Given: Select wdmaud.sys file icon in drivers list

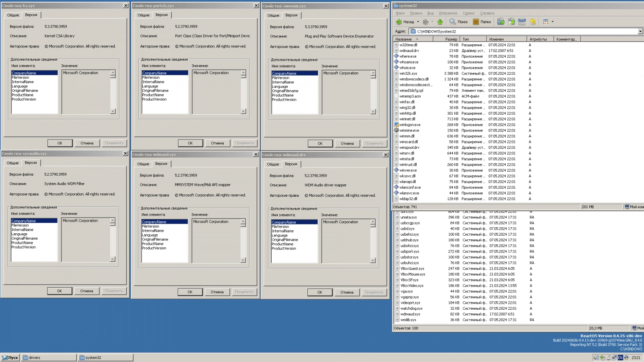Looking at the screenshot, I should click(397, 314).
